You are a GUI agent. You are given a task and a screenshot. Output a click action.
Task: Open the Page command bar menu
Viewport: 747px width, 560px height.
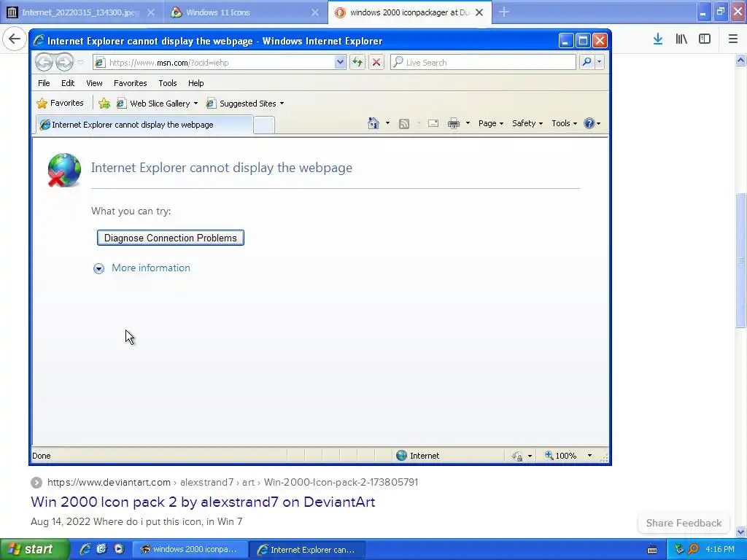click(491, 123)
